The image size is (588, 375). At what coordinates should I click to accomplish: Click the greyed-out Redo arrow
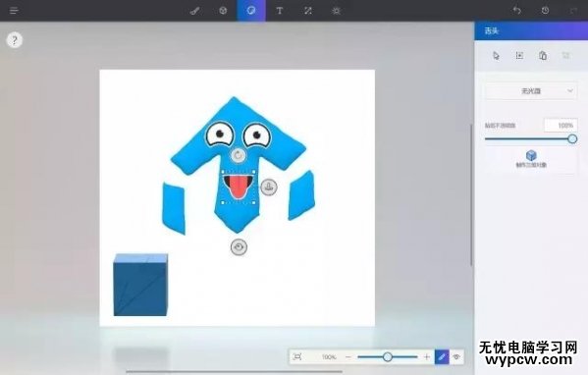tap(573, 11)
